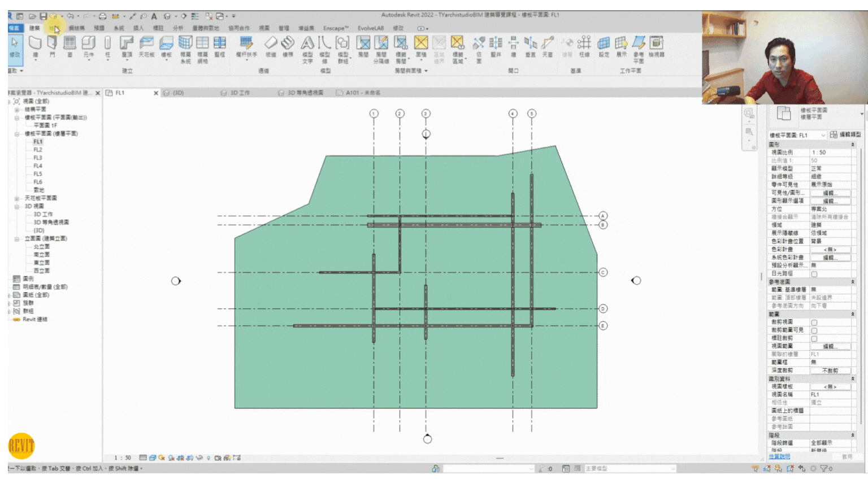Toggle the 裁剪視圖 (crop view) checkbox
This screenshot has height=488, width=868.
(814, 323)
